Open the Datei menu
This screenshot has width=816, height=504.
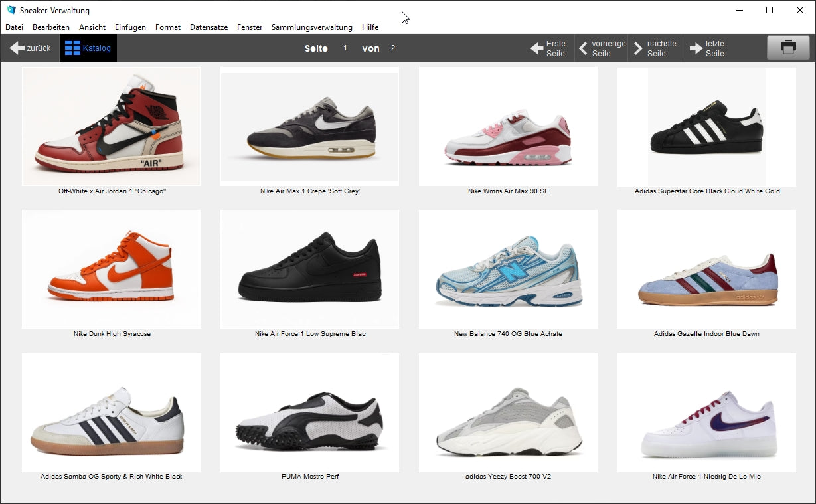click(14, 27)
